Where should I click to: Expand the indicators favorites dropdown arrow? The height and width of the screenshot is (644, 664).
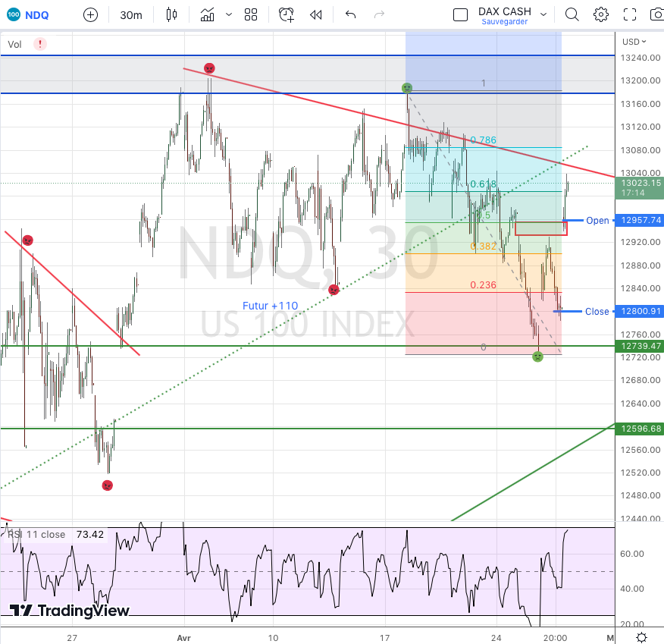(x=229, y=15)
